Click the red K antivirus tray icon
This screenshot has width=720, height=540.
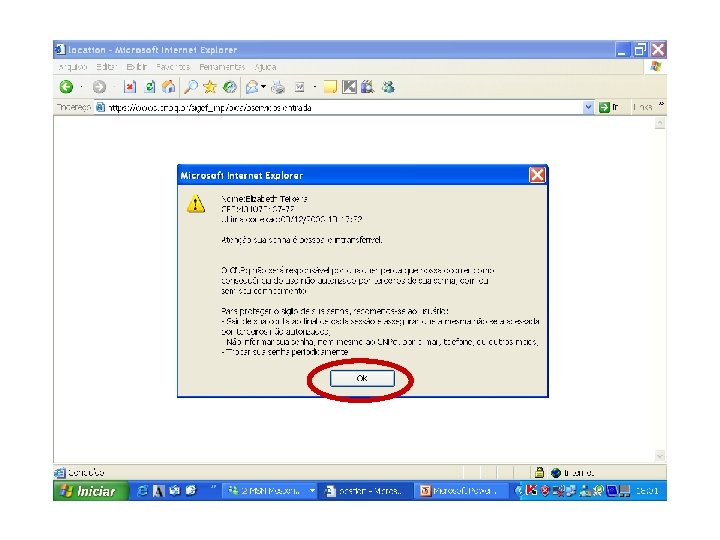[x=532, y=490]
